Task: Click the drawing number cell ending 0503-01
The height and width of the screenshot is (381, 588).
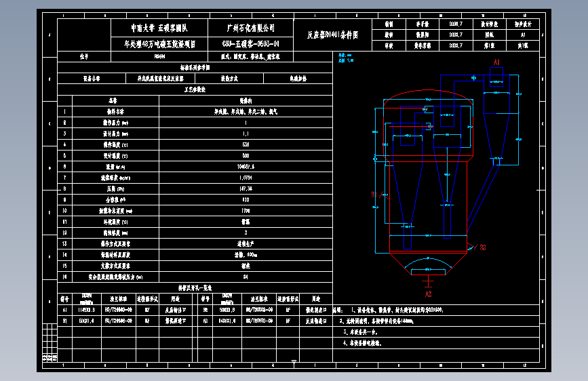Action: pyautogui.click(x=250, y=44)
